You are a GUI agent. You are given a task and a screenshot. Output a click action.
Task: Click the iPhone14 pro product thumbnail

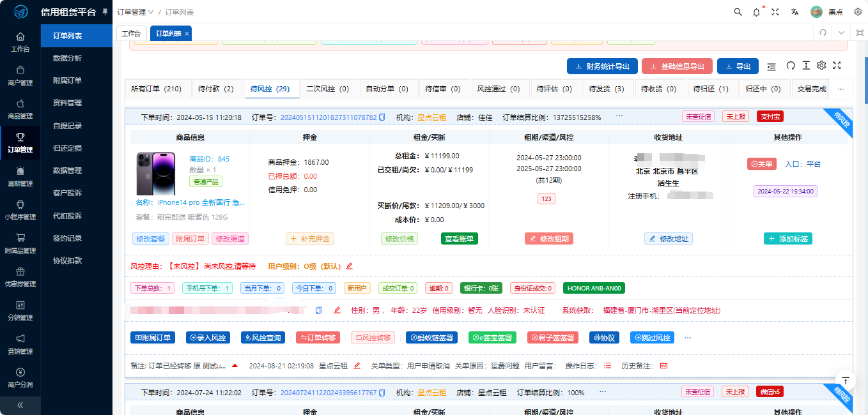(156, 173)
